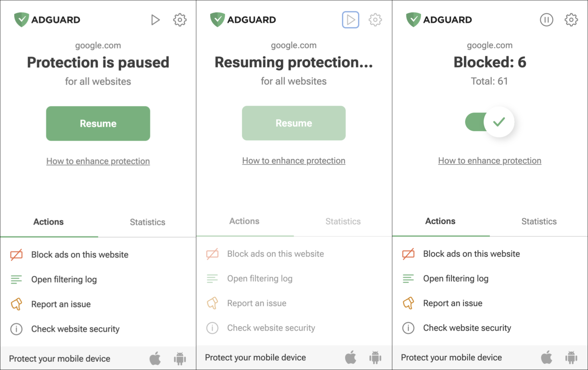Click play icon in paused left panel

(x=155, y=20)
